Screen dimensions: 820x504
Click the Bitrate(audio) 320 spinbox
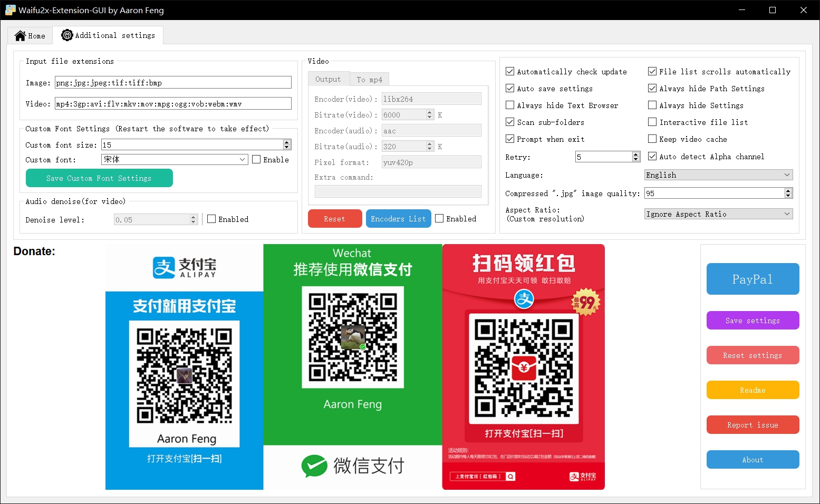click(x=408, y=146)
